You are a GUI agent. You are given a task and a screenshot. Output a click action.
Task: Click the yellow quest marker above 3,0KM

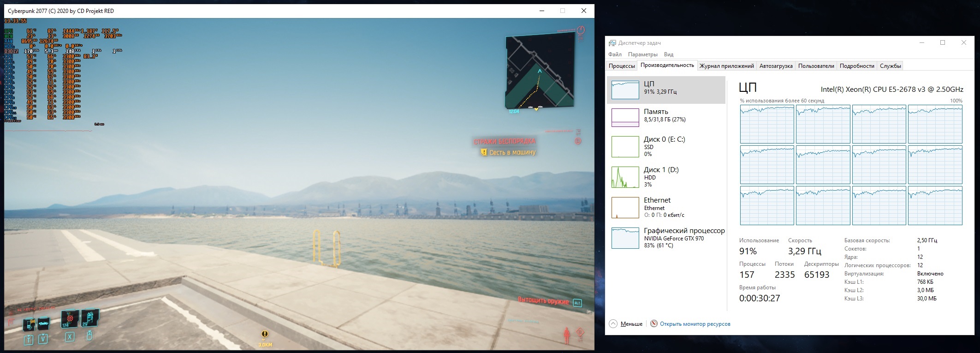click(265, 335)
